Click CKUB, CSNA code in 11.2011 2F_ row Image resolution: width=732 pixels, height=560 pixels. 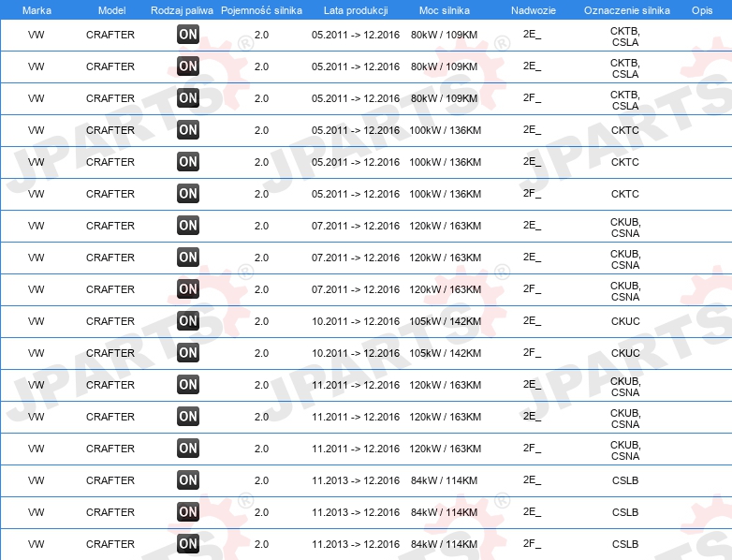[x=625, y=450]
